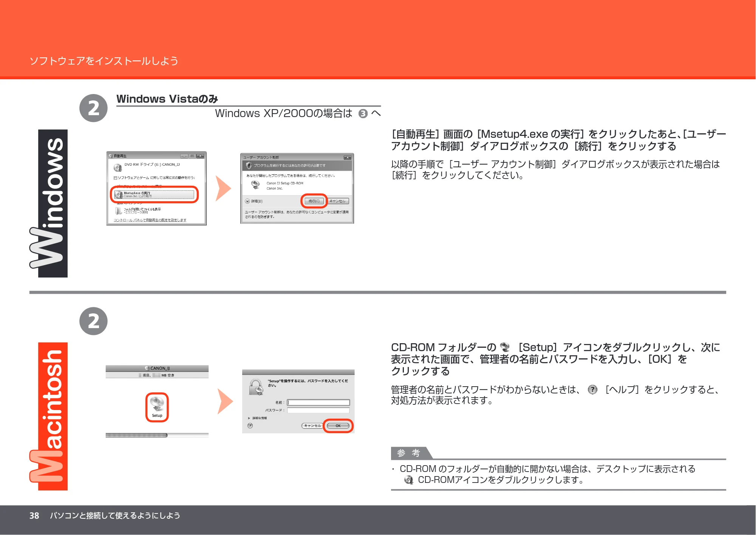This screenshot has height=535, width=756.
Task: Click the 'Windows Vistaのみ' heading
Action: [x=167, y=99]
